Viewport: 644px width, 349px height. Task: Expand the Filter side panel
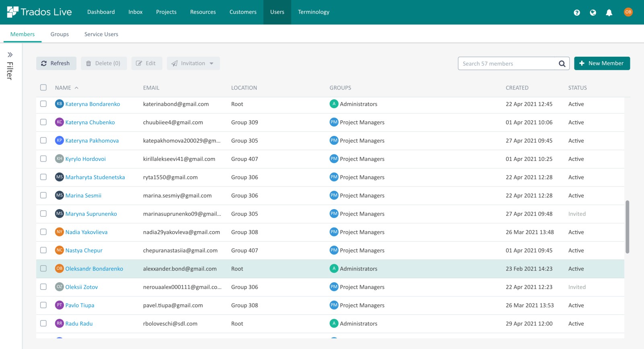(10, 55)
